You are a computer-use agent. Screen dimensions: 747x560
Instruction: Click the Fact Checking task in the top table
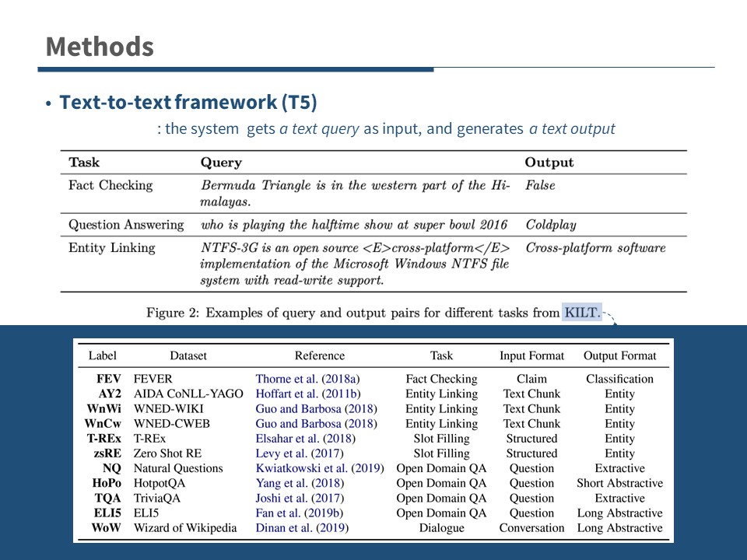point(110,185)
